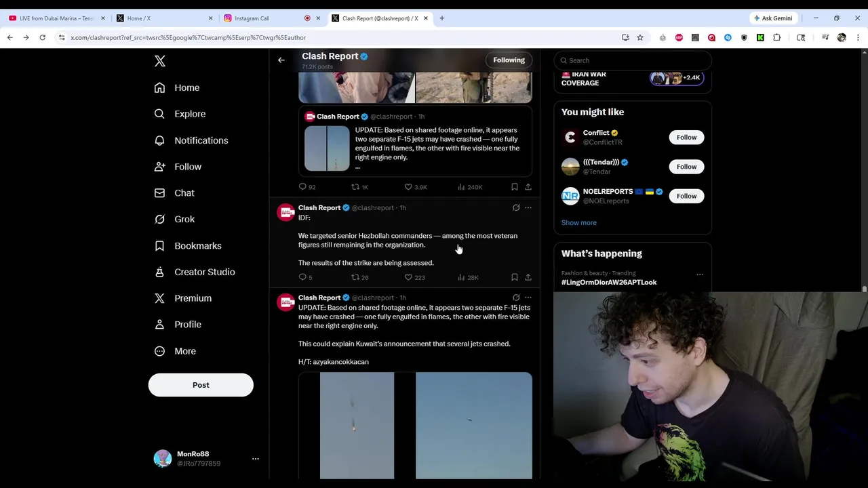
Task: Click the Profile sidebar icon
Action: (159, 325)
